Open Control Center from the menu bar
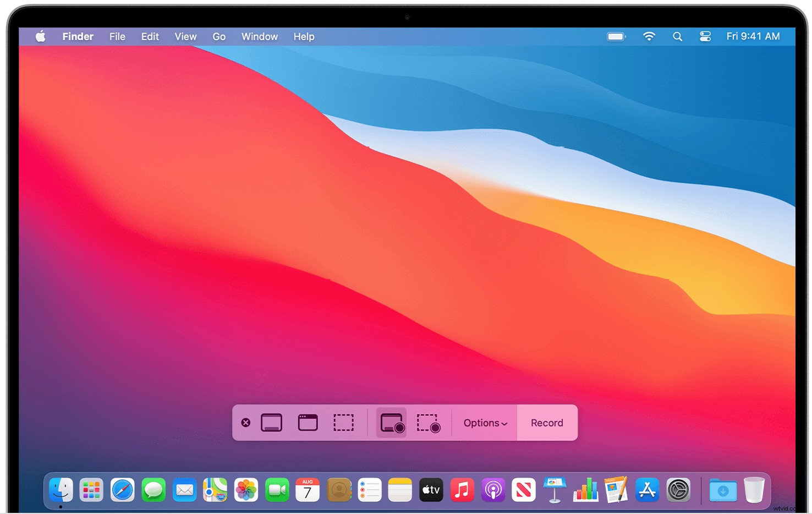Image resolution: width=812 pixels, height=514 pixels. point(705,36)
